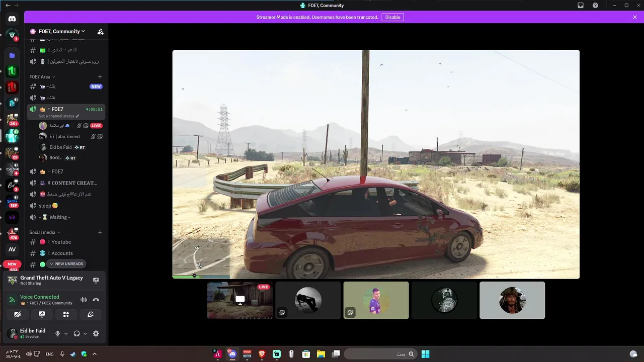This screenshot has width=644, height=362.
Task: Open the soundboard icon
Action: click(91, 314)
